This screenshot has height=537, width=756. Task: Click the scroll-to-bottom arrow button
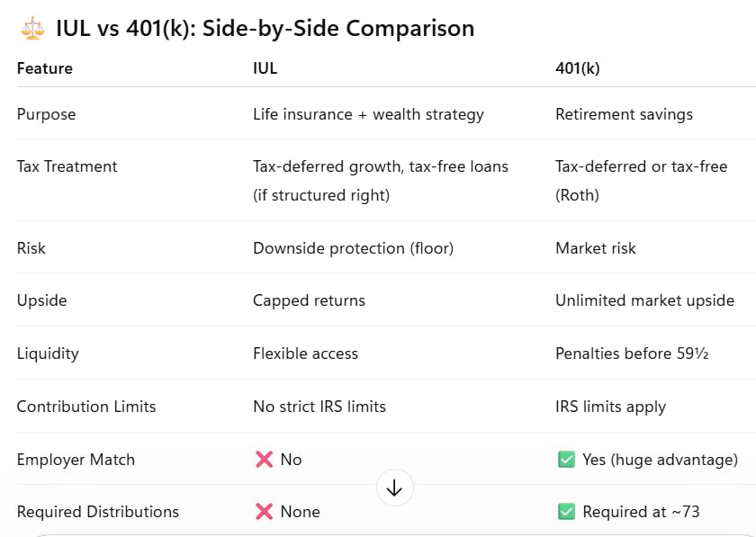(394, 488)
